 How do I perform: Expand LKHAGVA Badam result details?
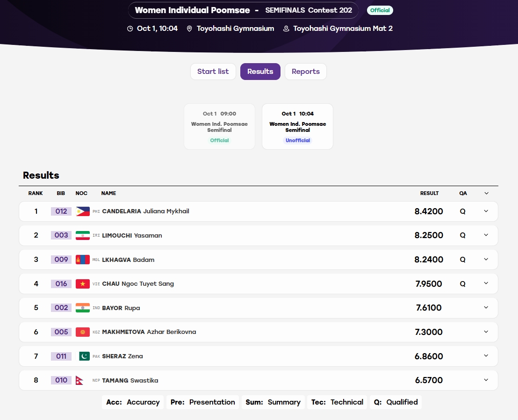pos(486,260)
